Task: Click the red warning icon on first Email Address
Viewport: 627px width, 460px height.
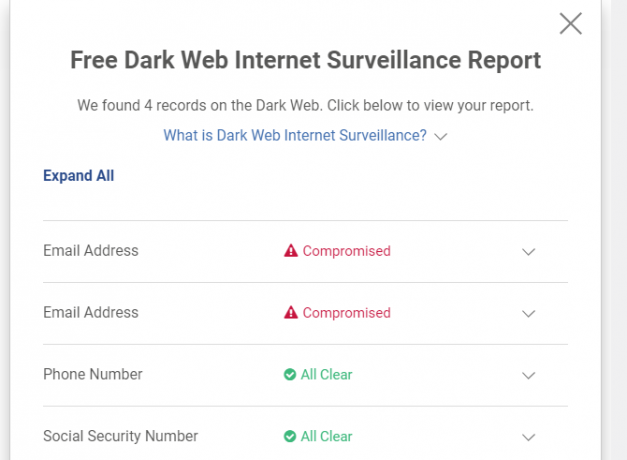Action: coord(291,250)
